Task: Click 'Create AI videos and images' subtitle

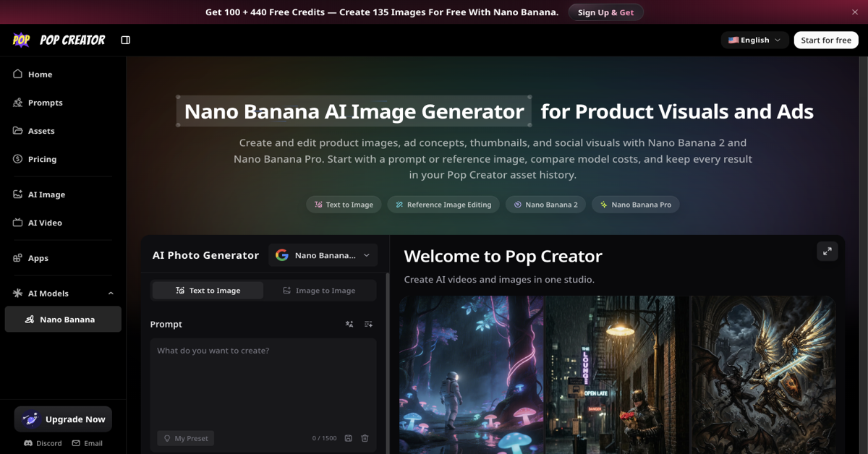Action: pyautogui.click(x=499, y=279)
